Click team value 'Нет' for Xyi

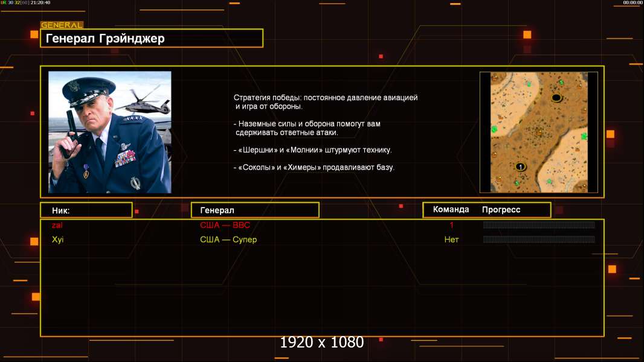(x=451, y=240)
